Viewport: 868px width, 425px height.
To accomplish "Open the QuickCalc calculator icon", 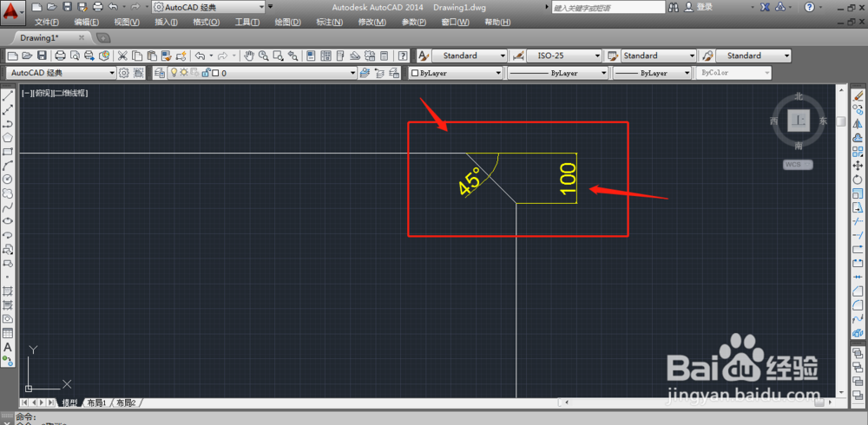I will coord(384,56).
